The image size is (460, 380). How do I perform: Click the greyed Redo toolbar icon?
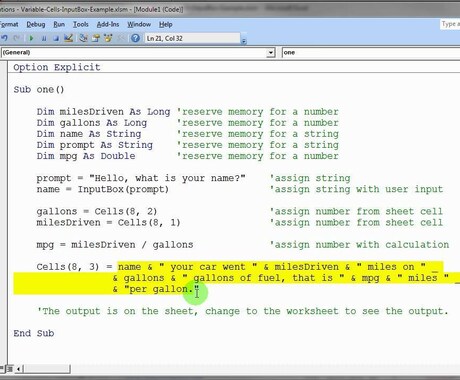click(16, 38)
